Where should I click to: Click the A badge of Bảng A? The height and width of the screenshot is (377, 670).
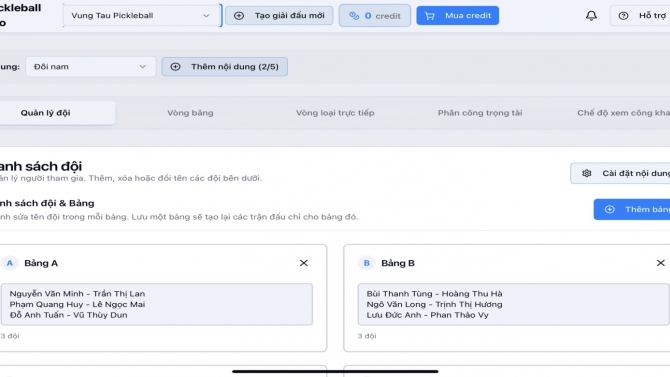pos(9,263)
